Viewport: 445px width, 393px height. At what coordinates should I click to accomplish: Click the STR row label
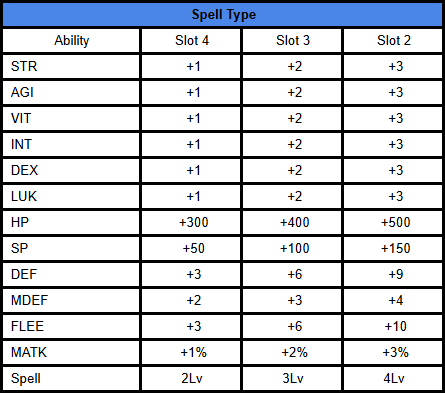coord(71,66)
